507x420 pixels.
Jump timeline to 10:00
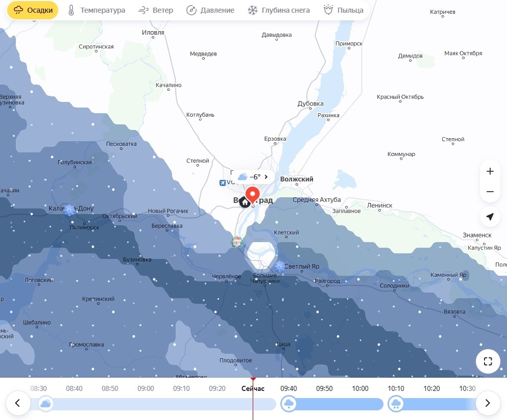pos(360,388)
